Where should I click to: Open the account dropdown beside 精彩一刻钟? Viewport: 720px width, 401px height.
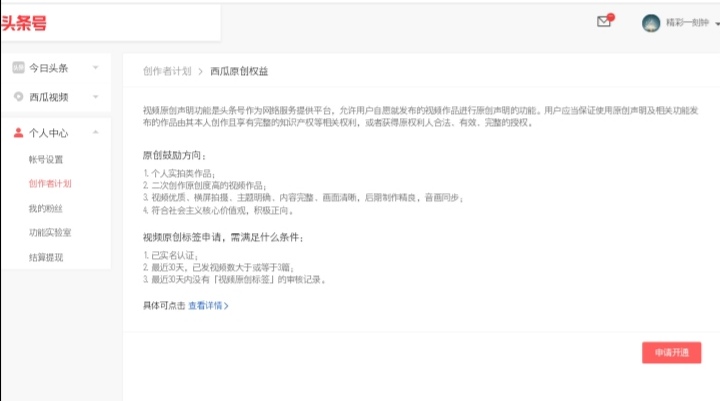pyautogui.click(x=717, y=23)
